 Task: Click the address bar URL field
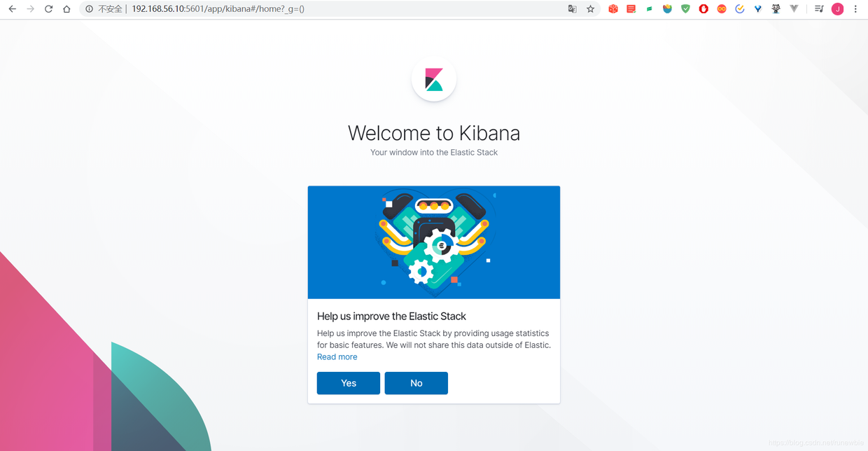click(x=343, y=9)
